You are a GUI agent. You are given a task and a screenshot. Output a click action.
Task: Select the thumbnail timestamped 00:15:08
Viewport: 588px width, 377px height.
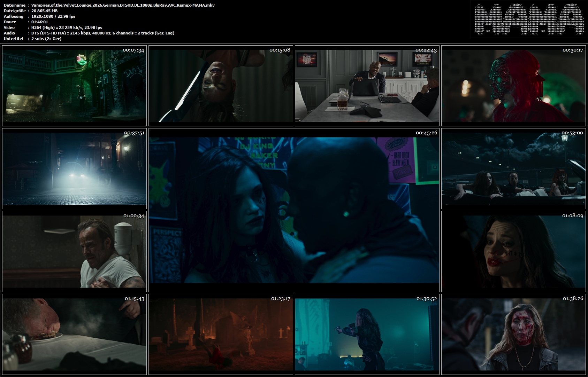tap(221, 86)
